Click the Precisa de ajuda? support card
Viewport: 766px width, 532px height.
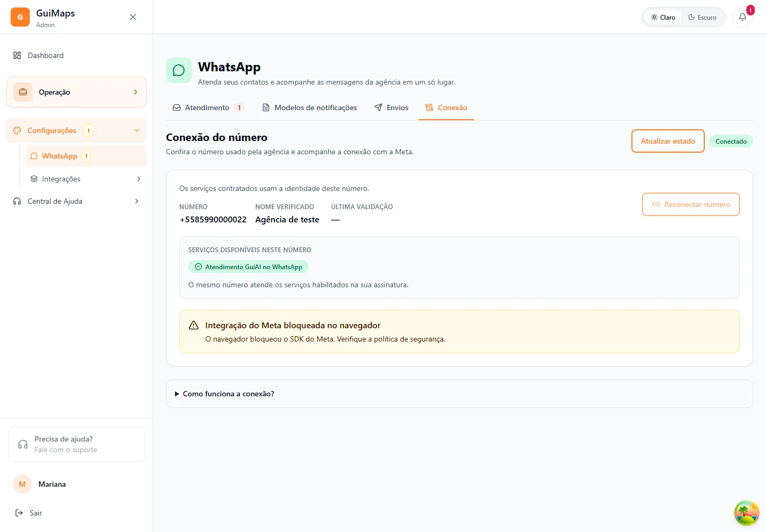[x=77, y=444]
